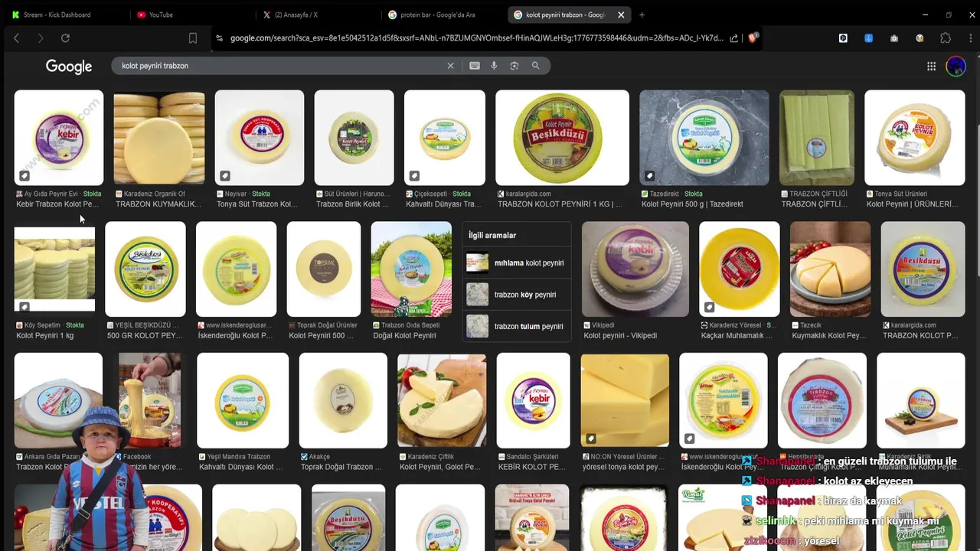
Task: Open Kebir Trabzon Kolot Peyniri image result
Action: point(59,138)
